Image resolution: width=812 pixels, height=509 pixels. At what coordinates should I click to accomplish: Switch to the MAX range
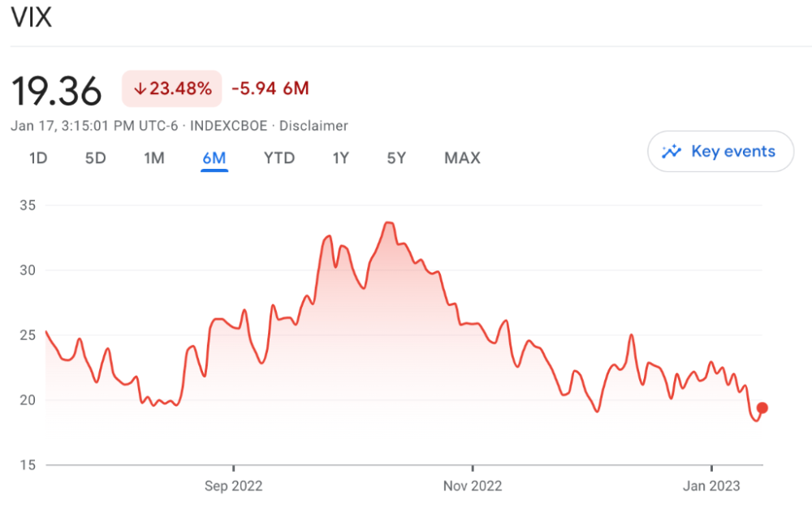462,158
